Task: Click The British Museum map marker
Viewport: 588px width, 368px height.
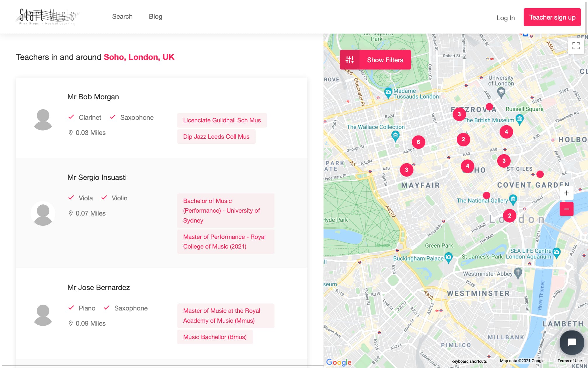Action: 519,119
